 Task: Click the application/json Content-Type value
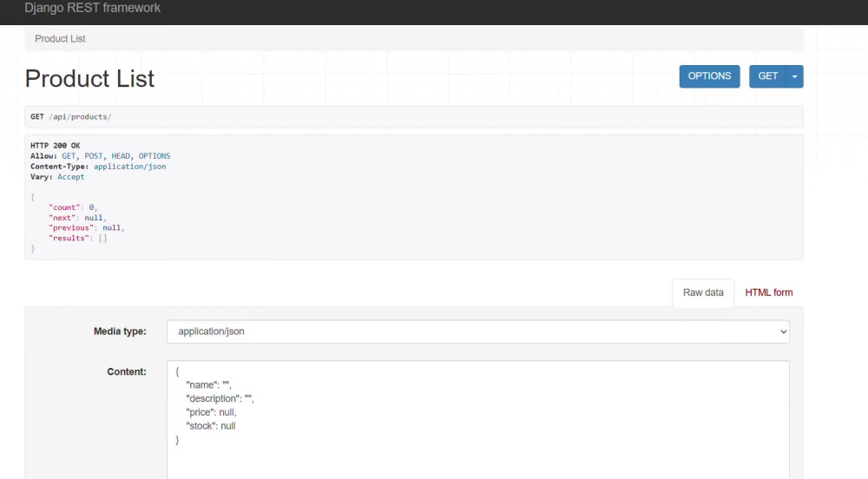tap(129, 167)
